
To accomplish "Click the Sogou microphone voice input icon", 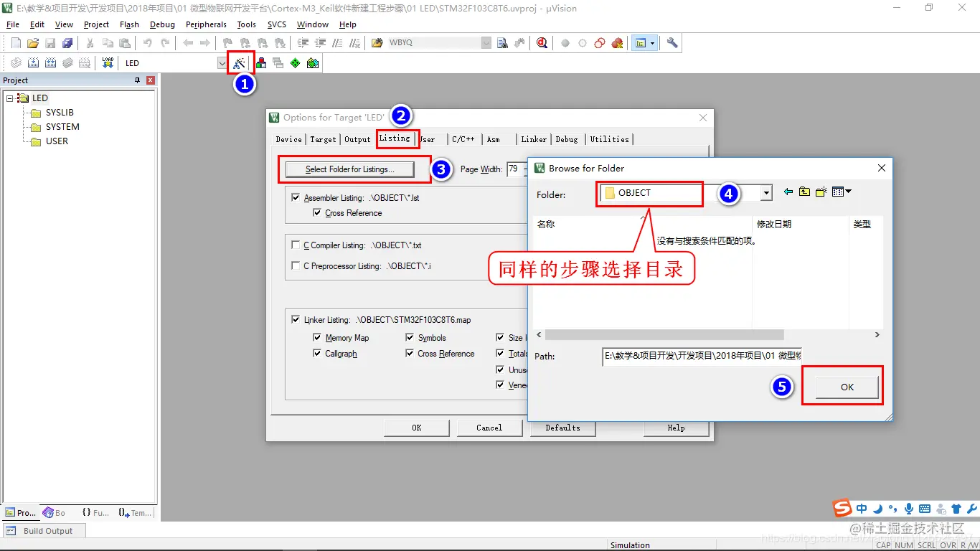I will (x=909, y=509).
